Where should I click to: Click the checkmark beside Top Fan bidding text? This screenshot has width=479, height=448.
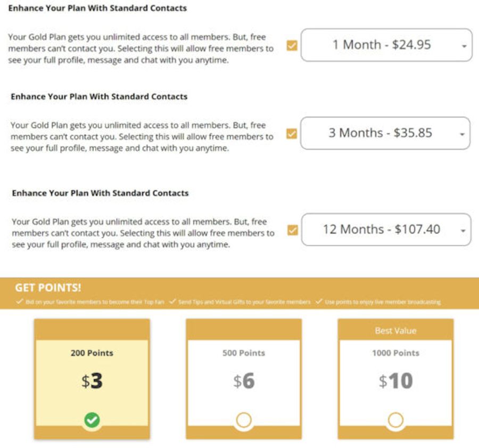tap(20, 302)
